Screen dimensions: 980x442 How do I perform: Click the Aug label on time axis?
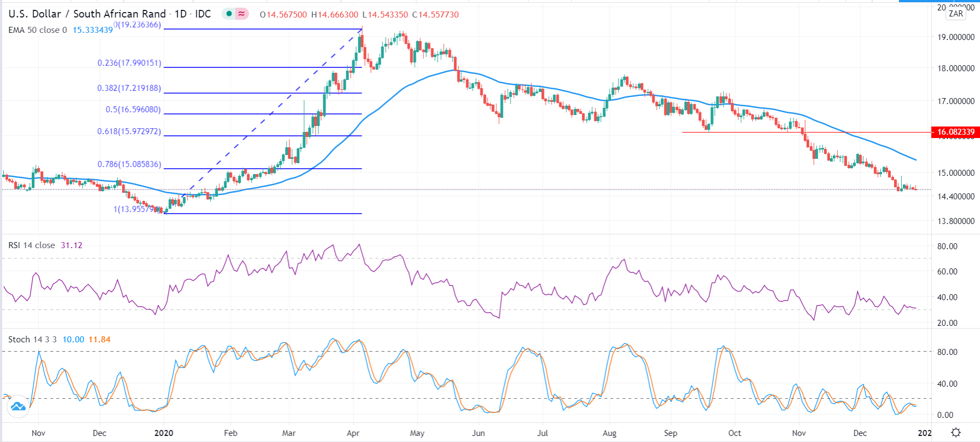pyautogui.click(x=610, y=433)
